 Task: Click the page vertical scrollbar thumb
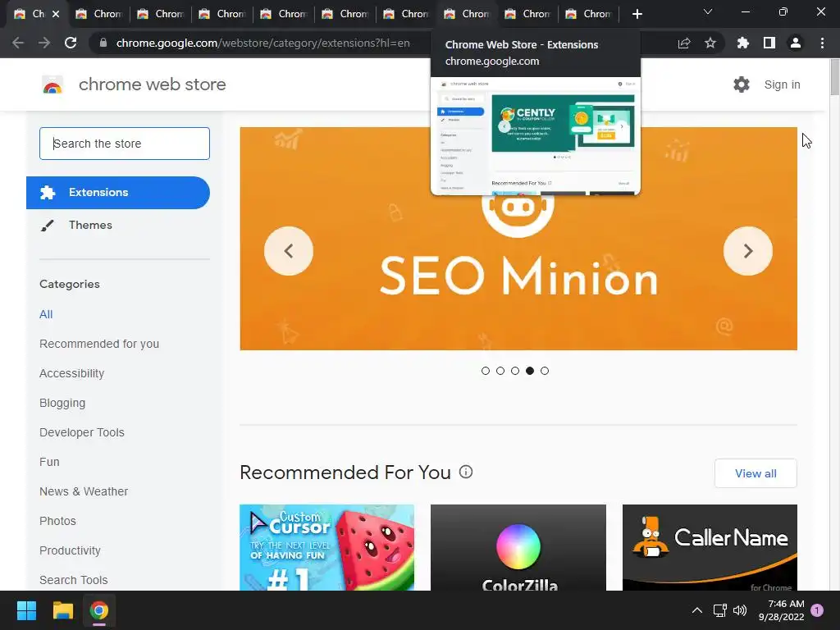(x=834, y=78)
